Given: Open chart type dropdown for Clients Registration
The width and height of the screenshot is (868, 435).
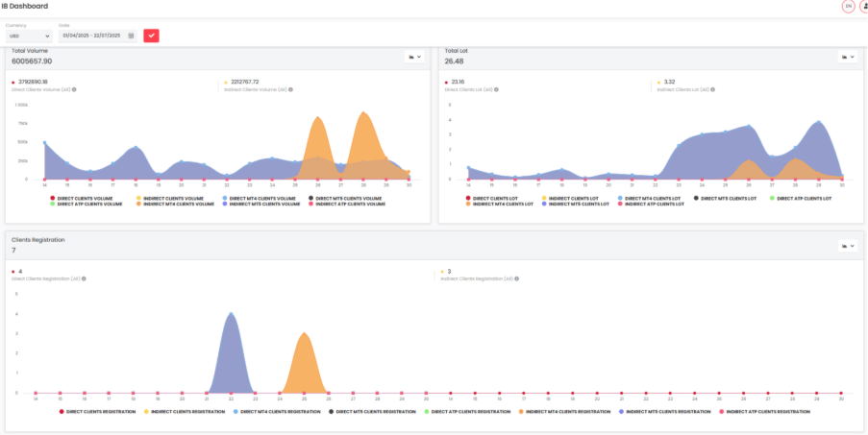Looking at the screenshot, I should pyautogui.click(x=848, y=246).
